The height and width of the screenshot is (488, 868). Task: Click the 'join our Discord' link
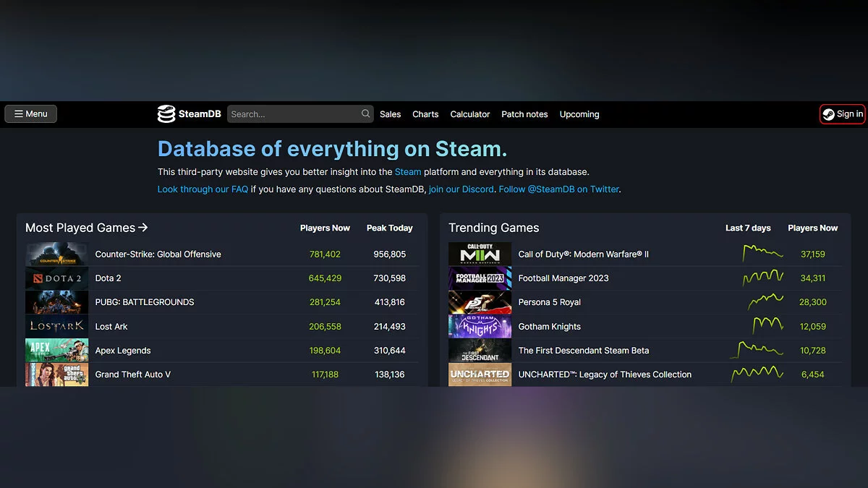(461, 189)
